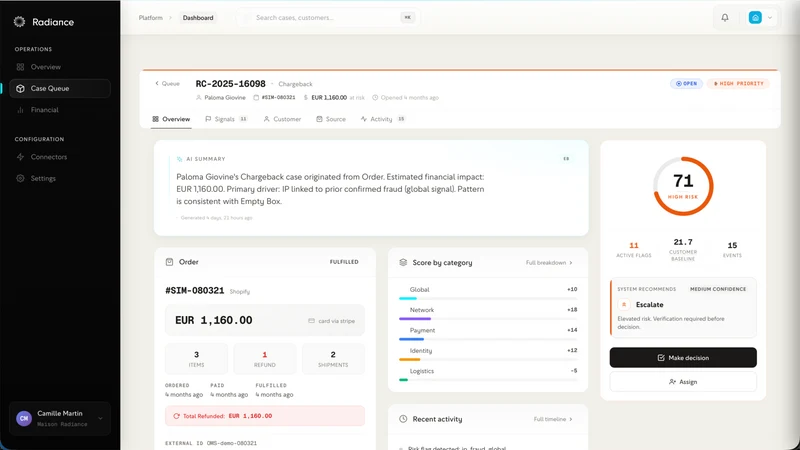Click the OPEN status badge
Viewport: 800px width, 450px height.
coord(686,84)
